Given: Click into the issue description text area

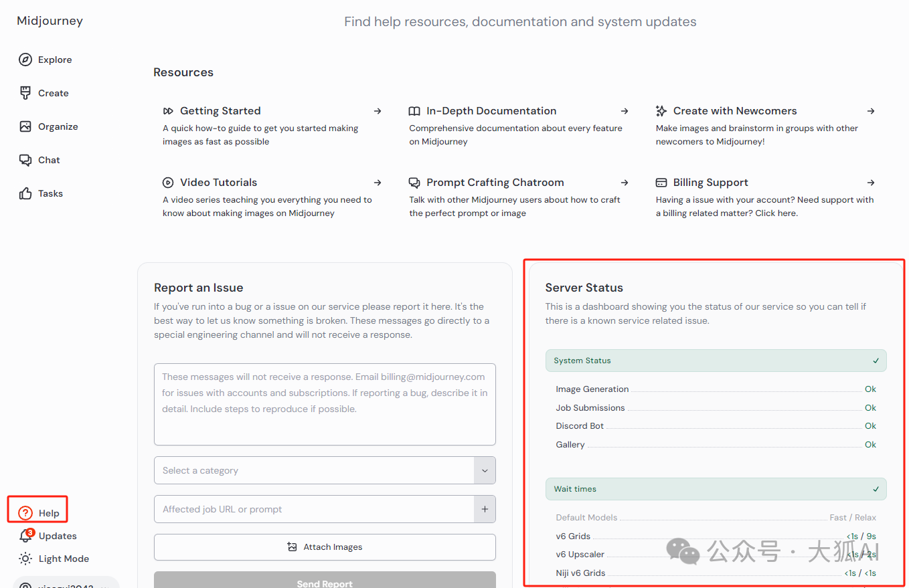Looking at the screenshot, I should tap(325, 405).
